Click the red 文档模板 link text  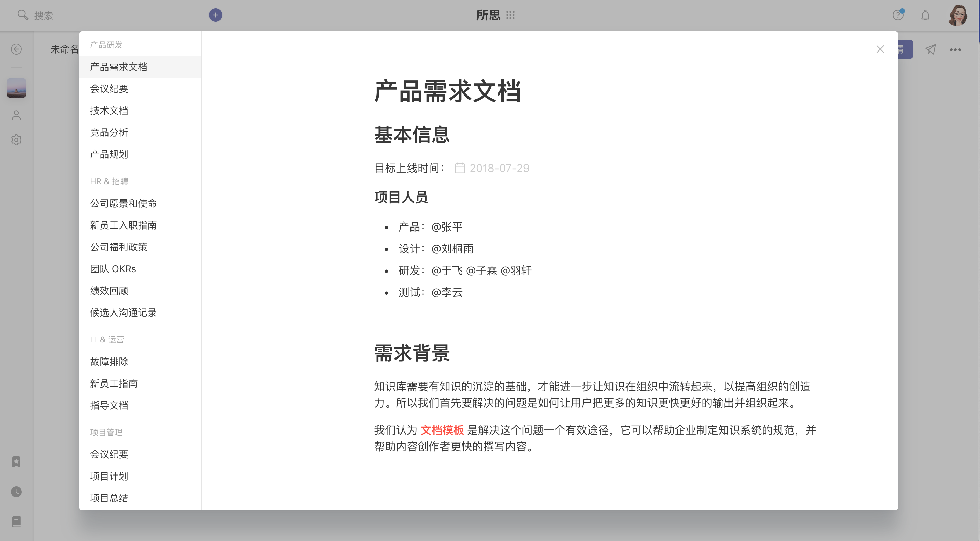pyautogui.click(x=442, y=430)
